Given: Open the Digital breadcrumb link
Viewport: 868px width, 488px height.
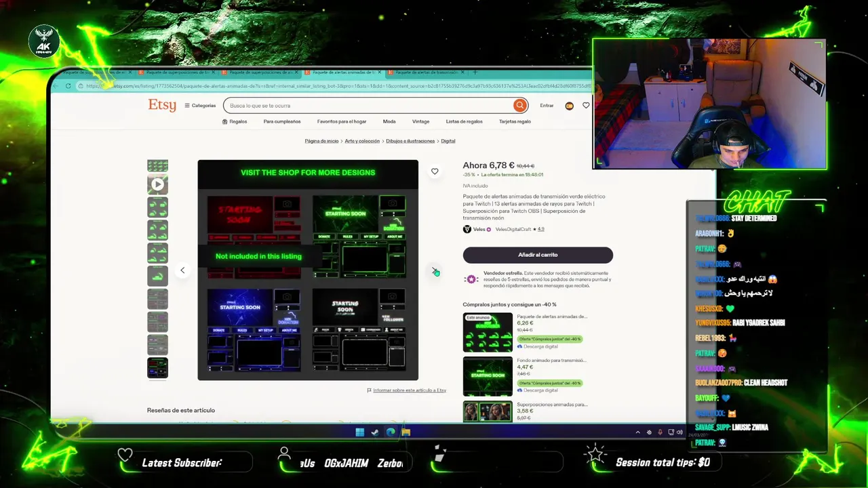Looking at the screenshot, I should coord(448,141).
